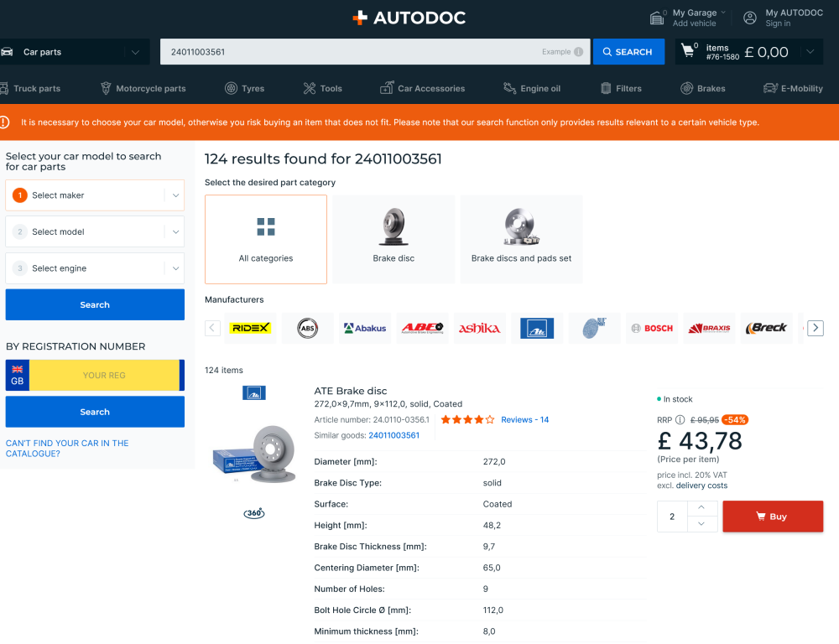This screenshot has height=644, width=839.
Task: Open Tyres menu
Action: (244, 88)
